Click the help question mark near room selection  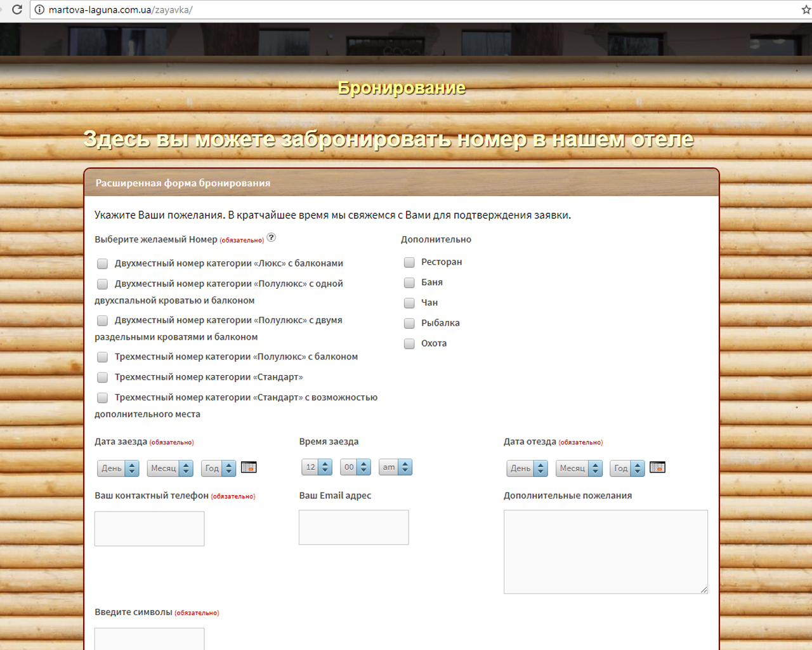click(x=272, y=237)
